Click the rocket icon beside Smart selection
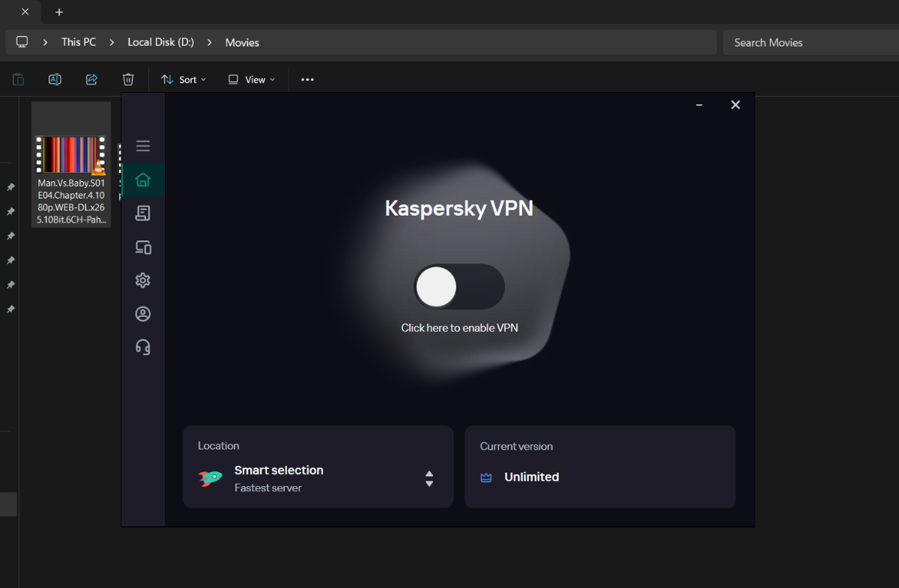 click(211, 479)
